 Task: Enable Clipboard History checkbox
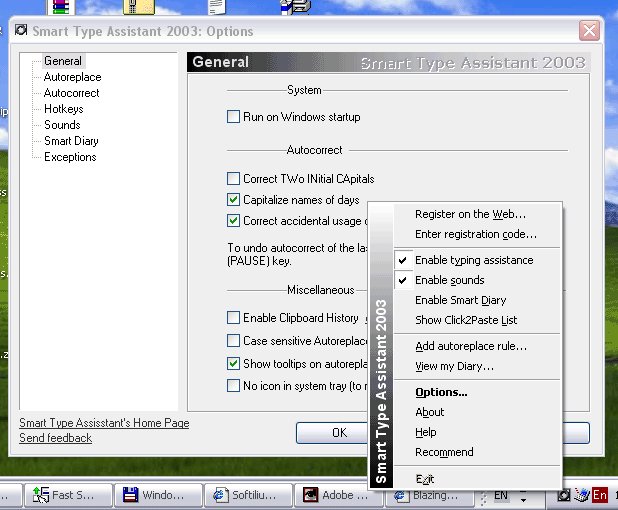233,317
